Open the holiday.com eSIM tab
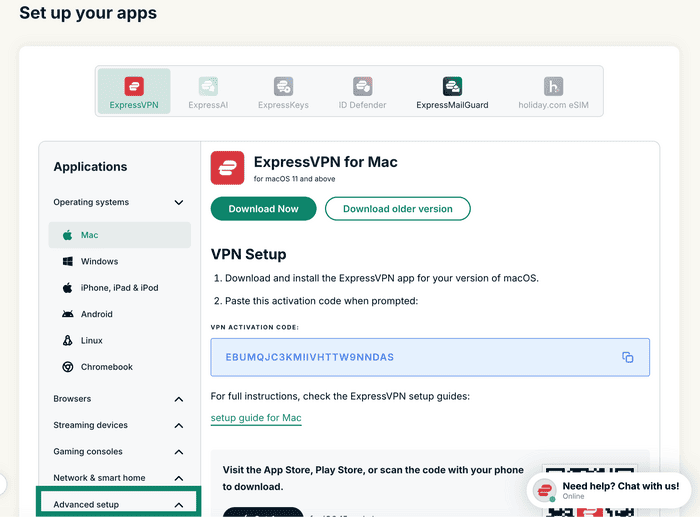Viewport: 700px width, 517px height. click(x=553, y=92)
